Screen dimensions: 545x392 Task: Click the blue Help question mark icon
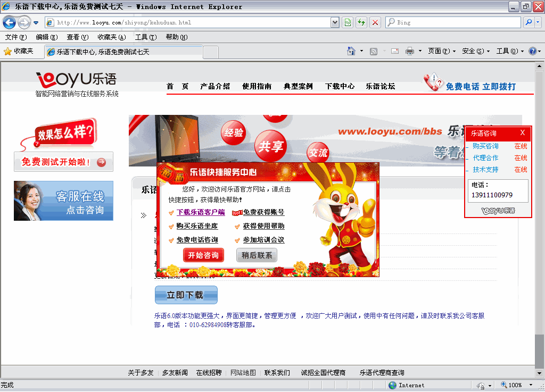click(532, 52)
